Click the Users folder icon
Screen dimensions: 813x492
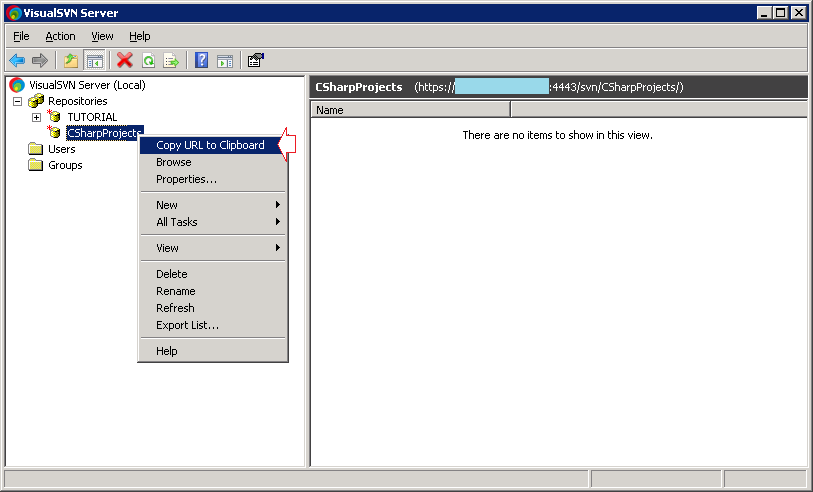click(x=35, y=149)
